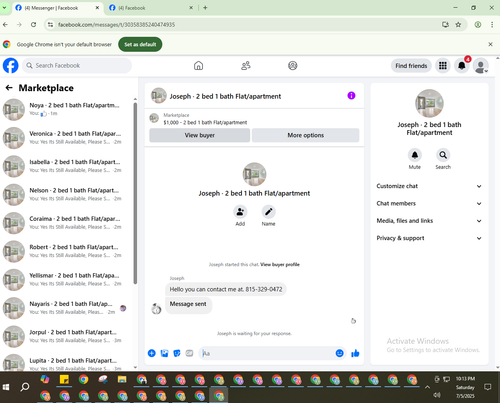
Task: Open the Groups icon in top navigation
Action: click(x=293, y=66)
